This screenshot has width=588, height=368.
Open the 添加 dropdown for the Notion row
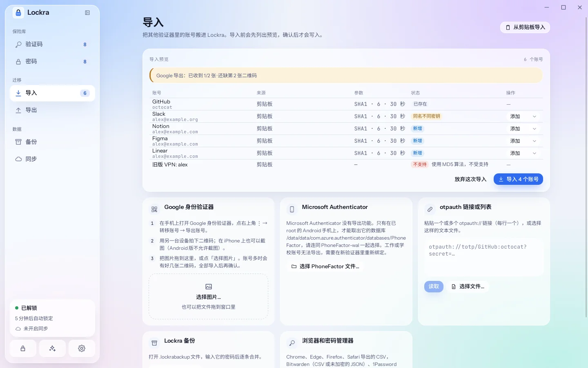(x=524, y=129)
